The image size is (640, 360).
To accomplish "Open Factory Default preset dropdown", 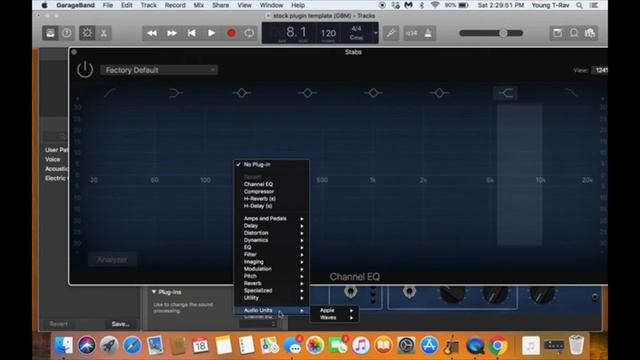I will tap(159, 70).
